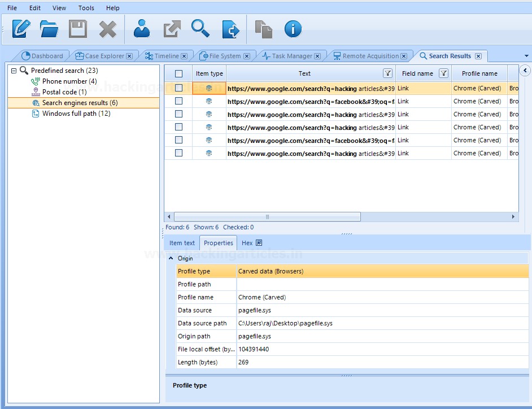Switch to the Hex view tab
Image resolution: width=532 pixels, height=409 pixels.
coord(247,243)
